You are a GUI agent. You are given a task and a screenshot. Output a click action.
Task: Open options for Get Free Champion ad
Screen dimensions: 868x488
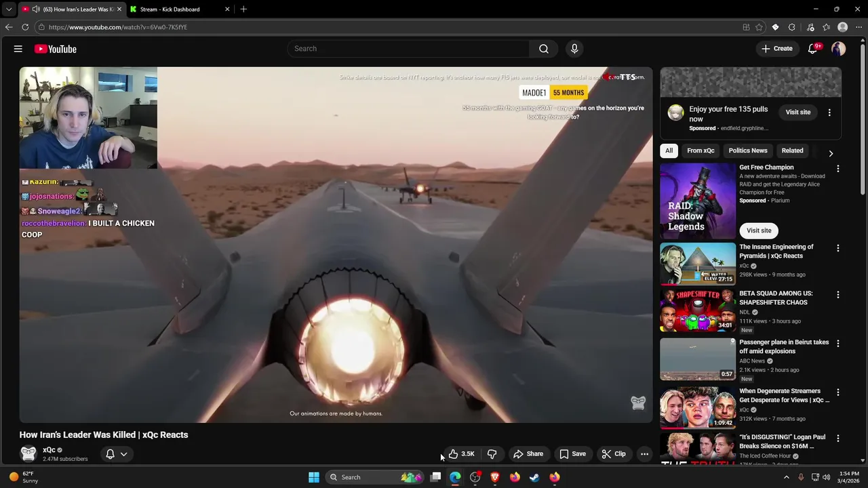[x=838, y=169]
